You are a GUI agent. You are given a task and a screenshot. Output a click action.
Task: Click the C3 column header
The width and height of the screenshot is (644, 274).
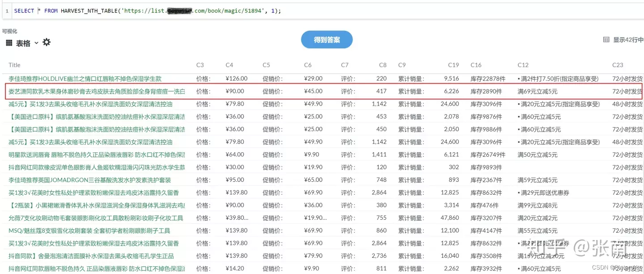point(200,65)
